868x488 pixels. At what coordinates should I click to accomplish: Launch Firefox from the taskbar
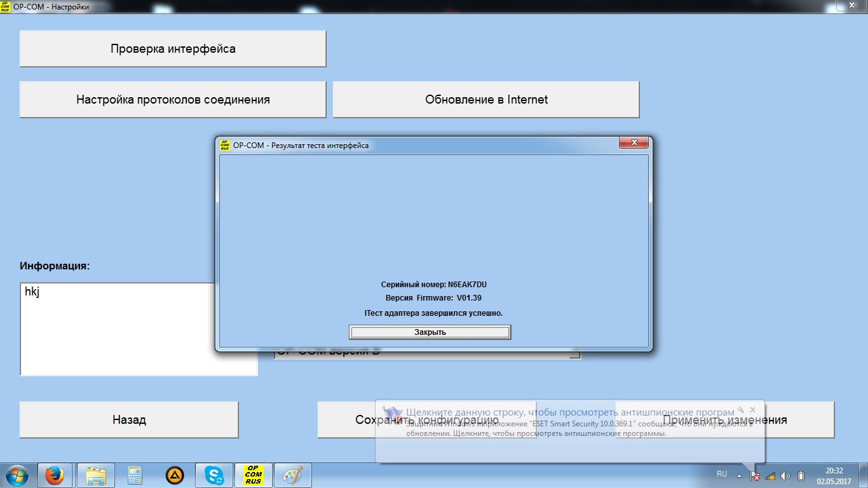pyautogui.click(x=55, y=475)
